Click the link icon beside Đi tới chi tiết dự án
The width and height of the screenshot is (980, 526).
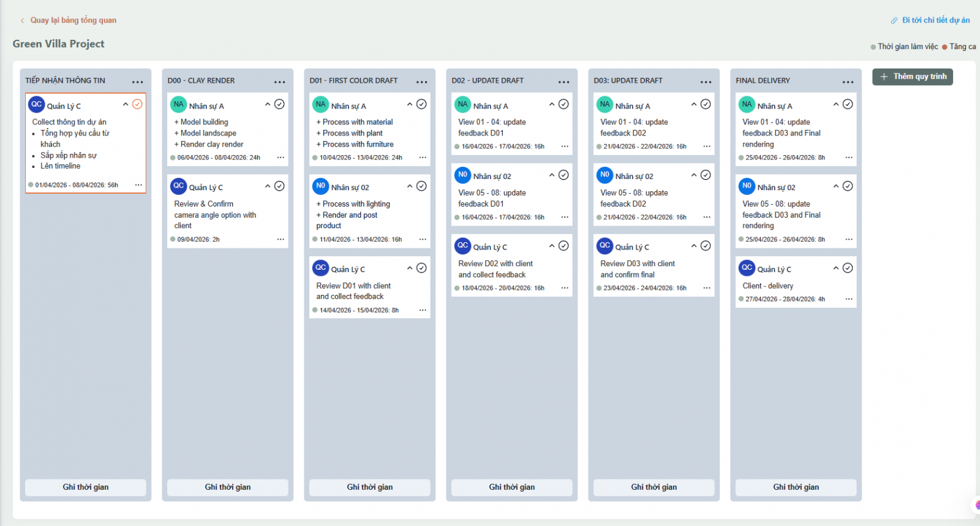click(x=894, y=21)
